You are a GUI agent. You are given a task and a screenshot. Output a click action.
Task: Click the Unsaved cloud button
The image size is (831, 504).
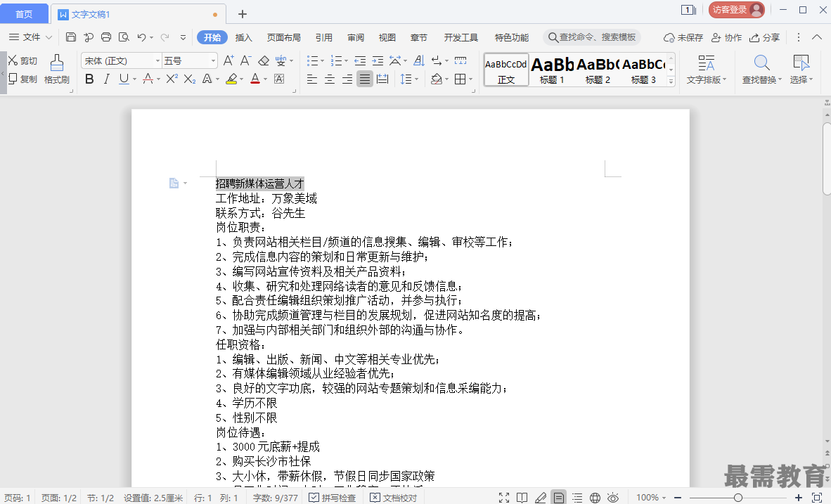(683, 37)
